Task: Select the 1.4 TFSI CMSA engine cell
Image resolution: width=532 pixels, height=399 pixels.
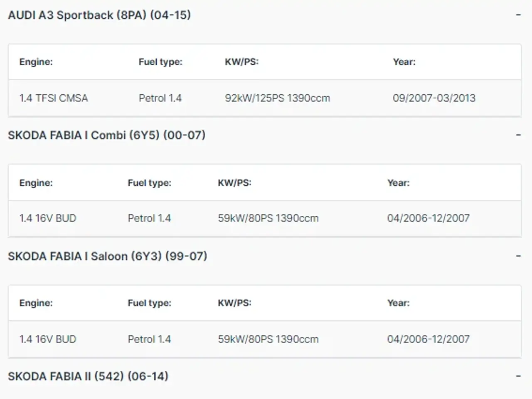Action: [54, 98]
